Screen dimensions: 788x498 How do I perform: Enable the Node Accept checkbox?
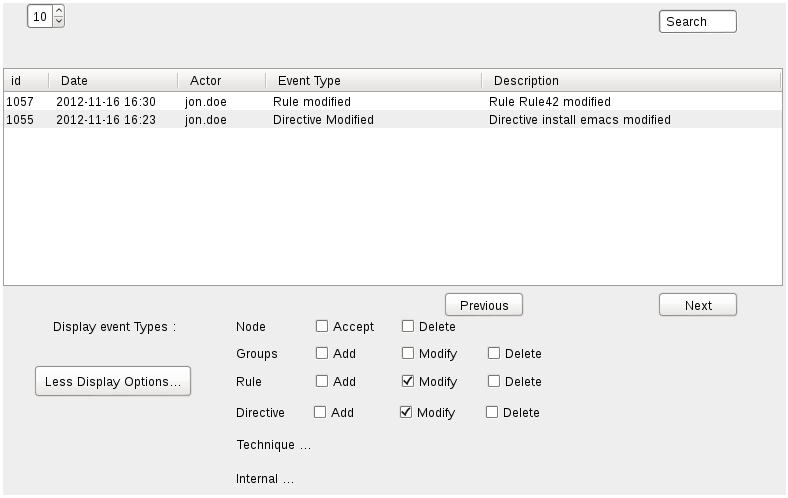coord(322,326)
